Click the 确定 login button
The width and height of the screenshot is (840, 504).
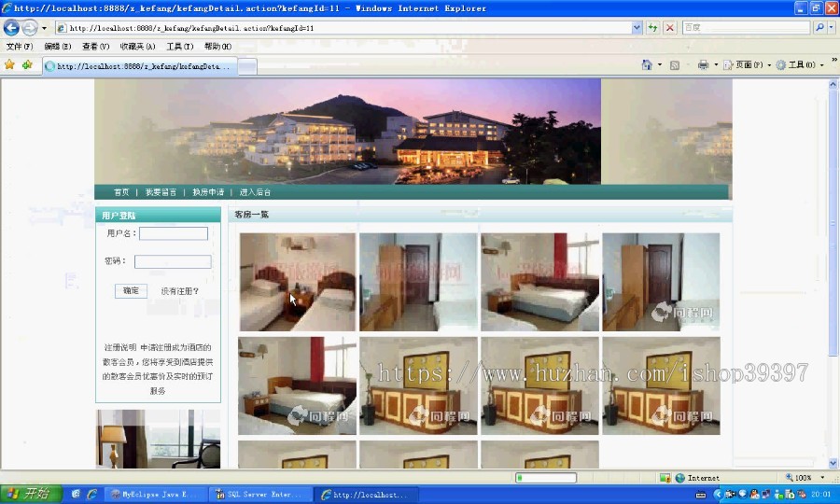pyautogui.click(x=131, y=291)
